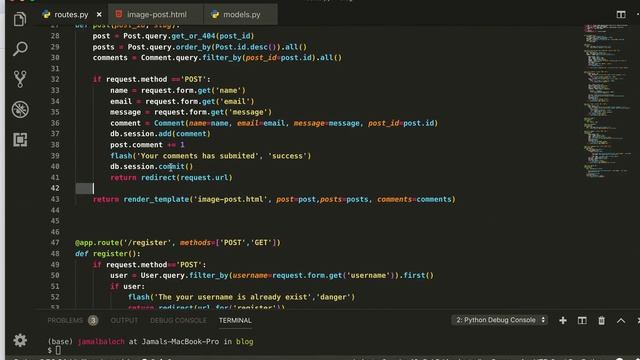
Task: Open the Python Debug Console dropdown
Action: (500, 320)
